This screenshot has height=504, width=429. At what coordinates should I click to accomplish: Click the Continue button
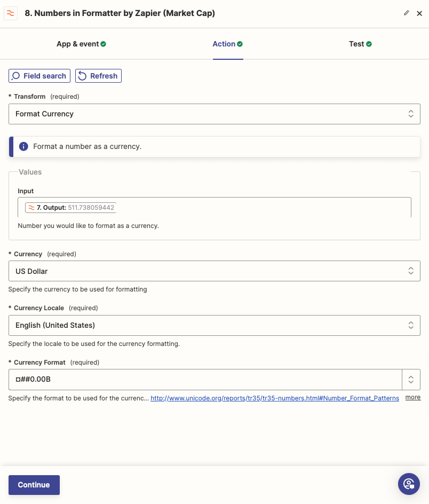click(x=34, y=485)
